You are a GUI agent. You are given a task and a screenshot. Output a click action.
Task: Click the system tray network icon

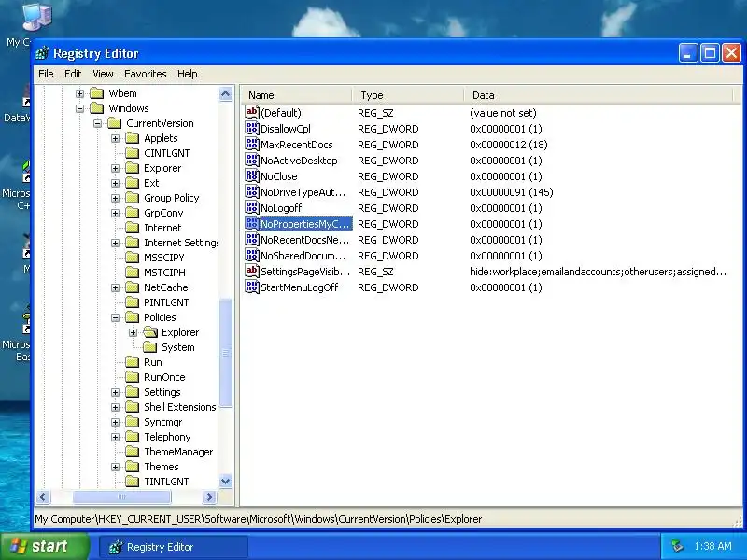(x=677, y=546)
